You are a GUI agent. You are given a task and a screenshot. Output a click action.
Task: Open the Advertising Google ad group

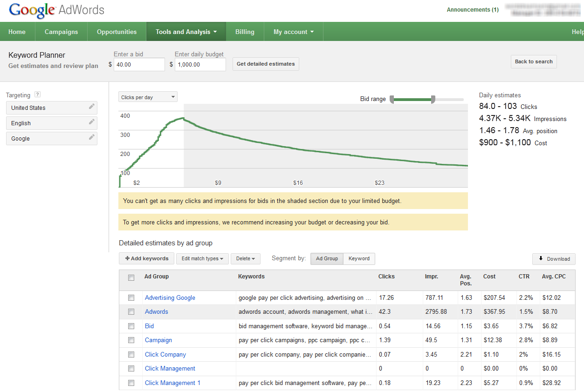coord(170,297)
